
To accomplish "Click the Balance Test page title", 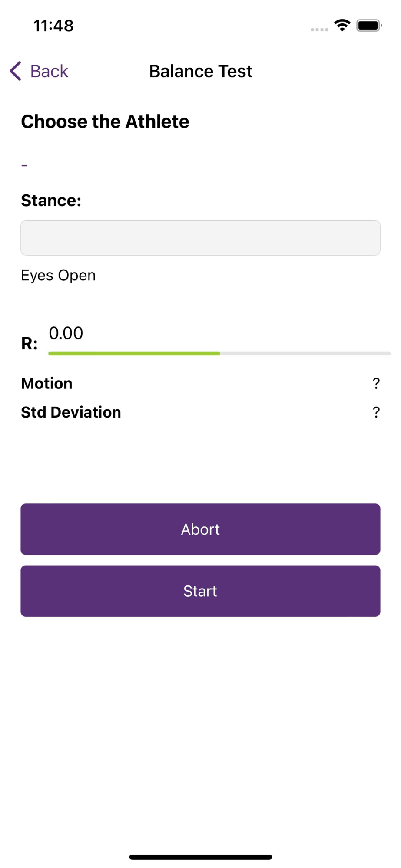I will point(200,71).
